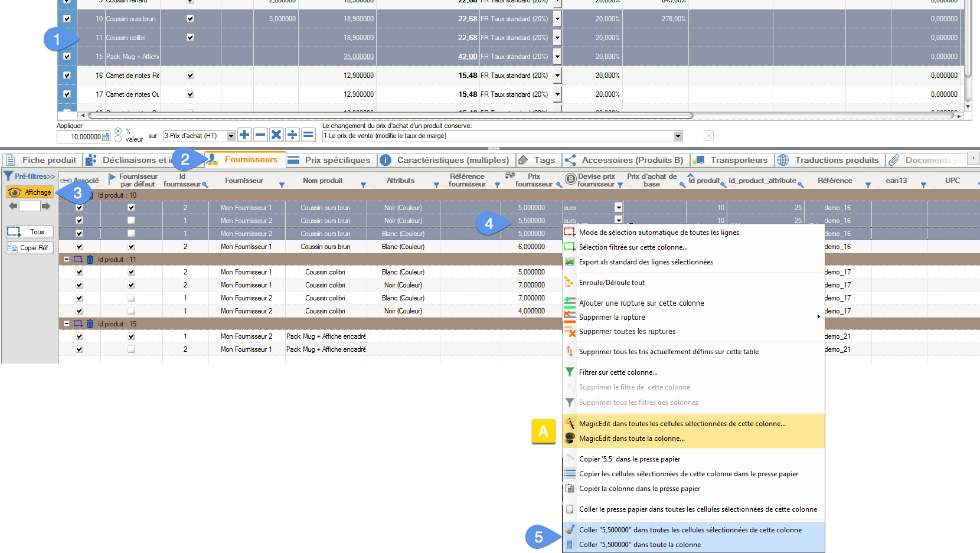Screen dimensions: 980x553
Task: Click the 'Copie Réf.' button
Action: pyautogui.click(x=29, y=248)
